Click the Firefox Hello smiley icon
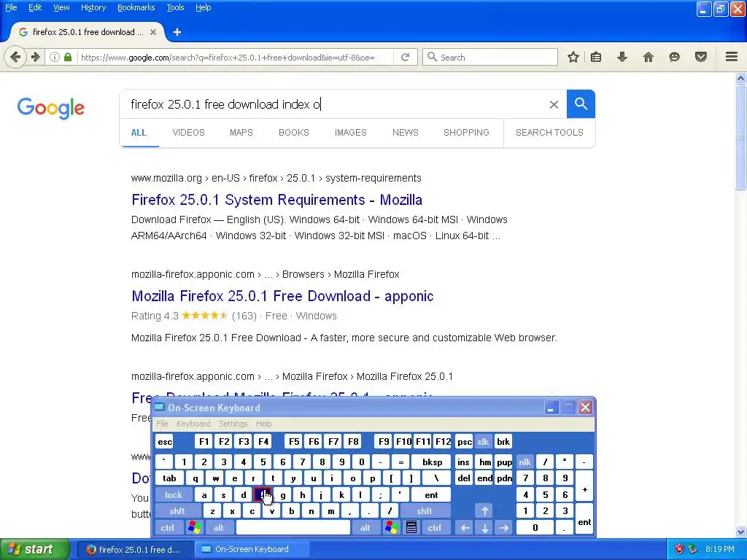The height and width of the screenshot is (560, 747). click(x=674, y=57)
